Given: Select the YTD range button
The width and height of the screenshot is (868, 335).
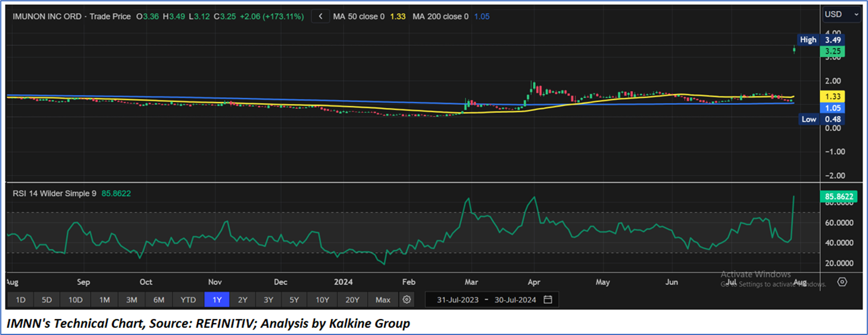Looking at the screenshot, I should 188,299.
